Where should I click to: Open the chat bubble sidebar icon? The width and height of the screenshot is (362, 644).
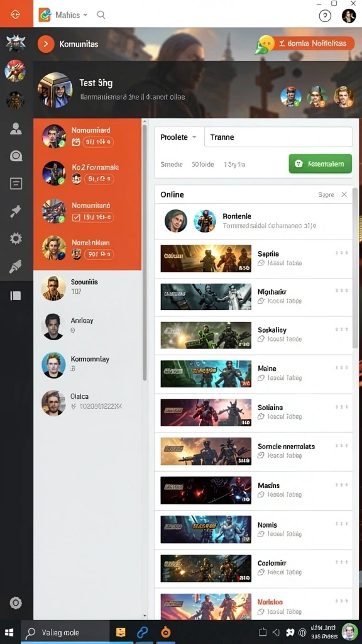(16, 156)
